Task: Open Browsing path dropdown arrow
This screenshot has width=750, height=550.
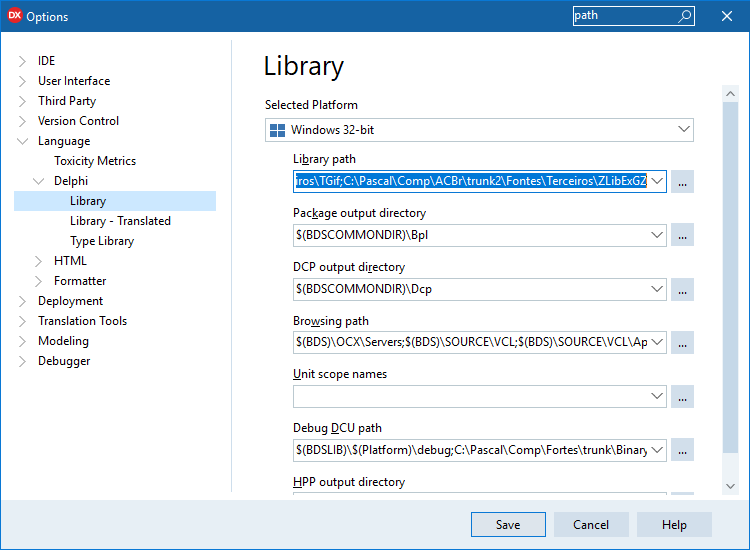Action: (x=657, y=342)
